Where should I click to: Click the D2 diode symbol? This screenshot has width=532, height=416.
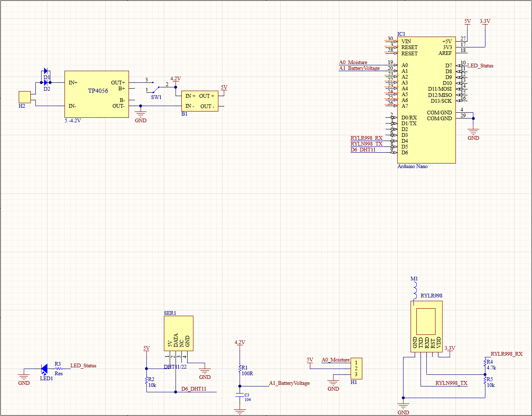point(45,83)
